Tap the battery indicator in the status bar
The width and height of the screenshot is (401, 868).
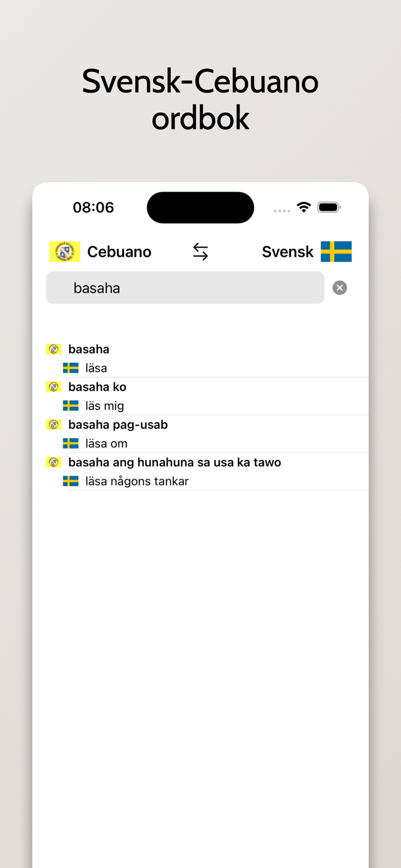[329, 207]
